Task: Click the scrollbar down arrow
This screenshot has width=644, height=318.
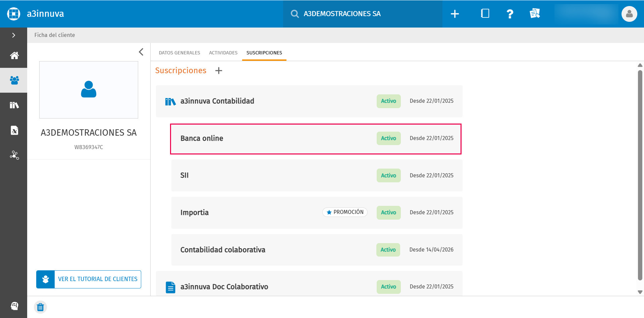Action: coord(640,292)
